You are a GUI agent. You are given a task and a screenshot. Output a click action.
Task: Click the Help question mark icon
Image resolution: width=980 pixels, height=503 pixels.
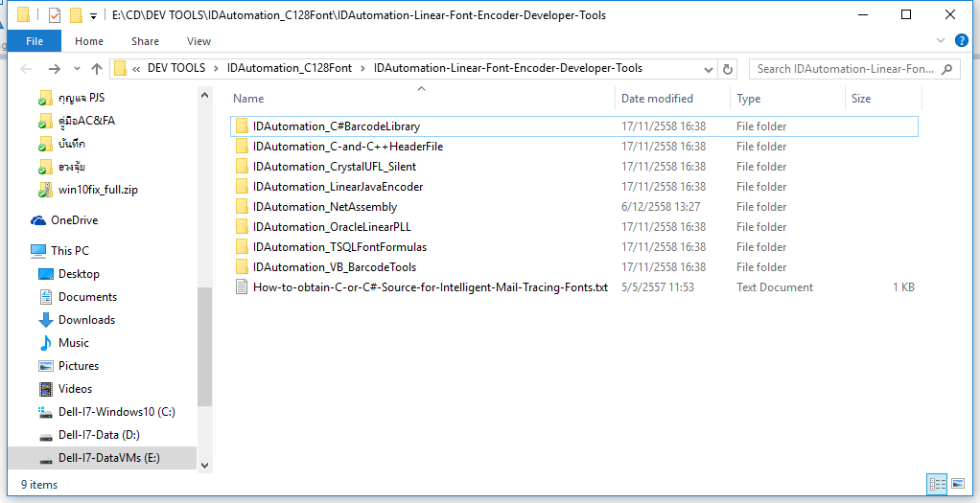(x=961, y=40)
